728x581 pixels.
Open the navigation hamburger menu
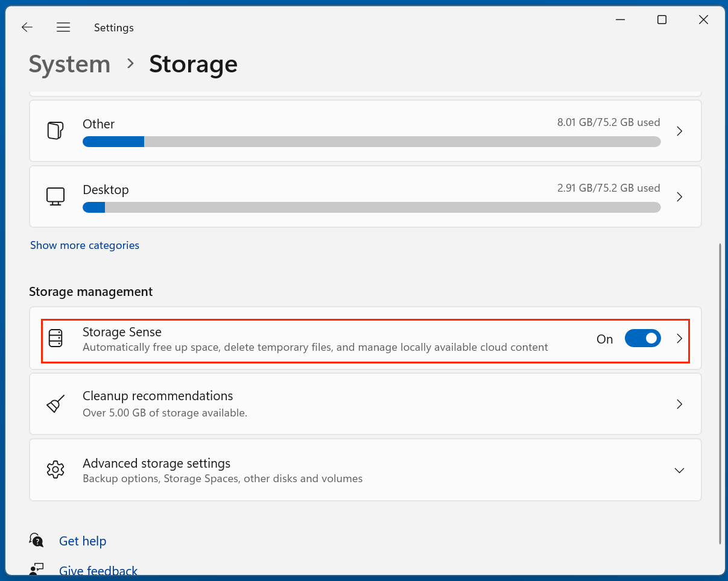click(x=63, y=27)
